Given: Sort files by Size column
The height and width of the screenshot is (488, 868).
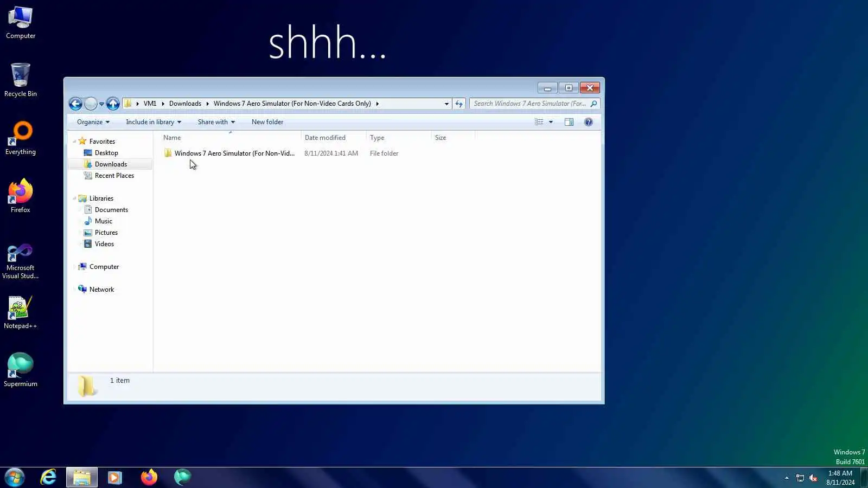Looking at the screenshot, I should point(453,138).
